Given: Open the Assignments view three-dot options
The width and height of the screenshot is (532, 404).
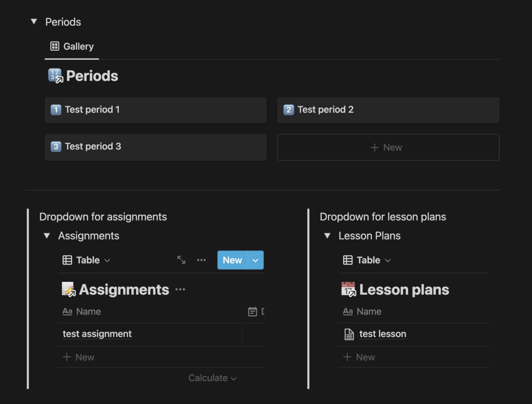Looking at the screenshot, I should click(201, 260).
